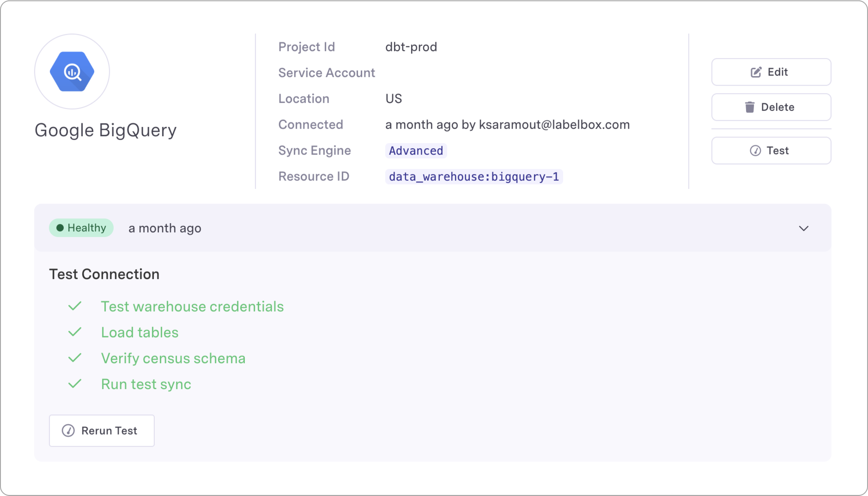
Task: Click the green Healthy status badge
Action: click(x=81, y=228)
